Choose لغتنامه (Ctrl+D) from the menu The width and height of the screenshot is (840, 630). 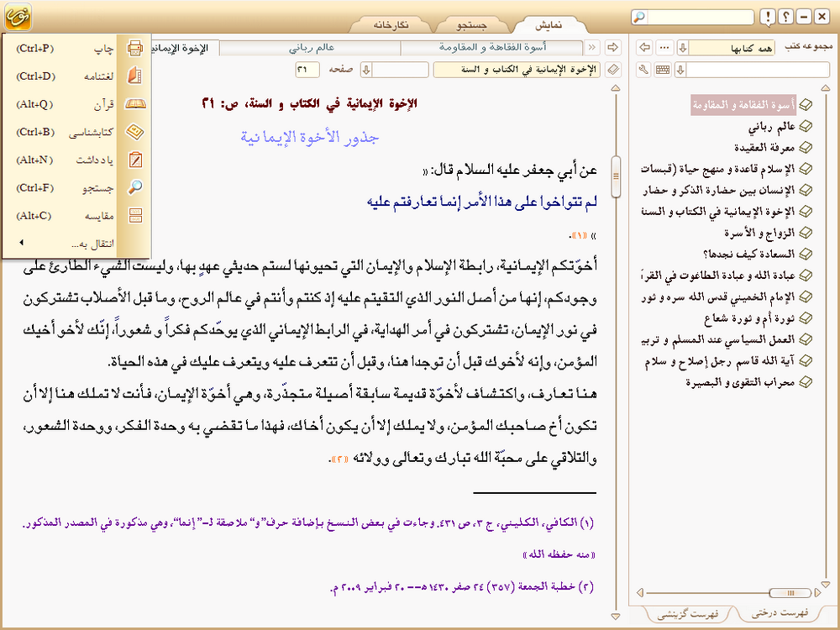coord(76,76)
